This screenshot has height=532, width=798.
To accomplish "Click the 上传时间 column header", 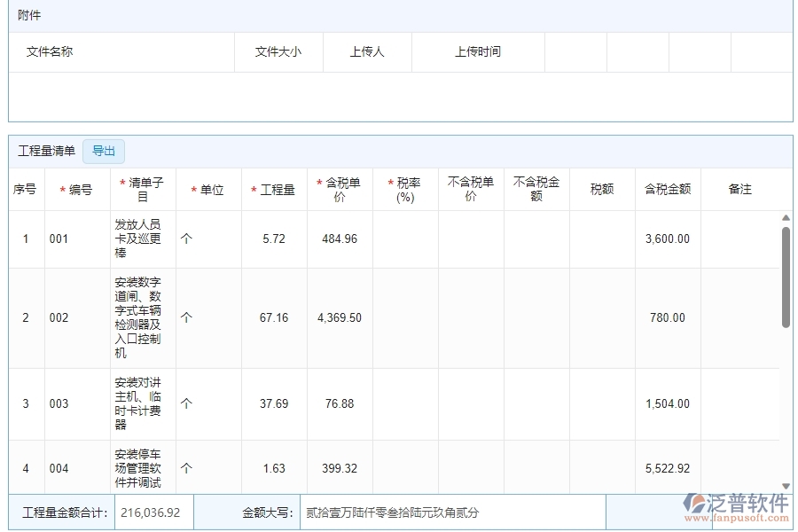I will tap(479, 52).
